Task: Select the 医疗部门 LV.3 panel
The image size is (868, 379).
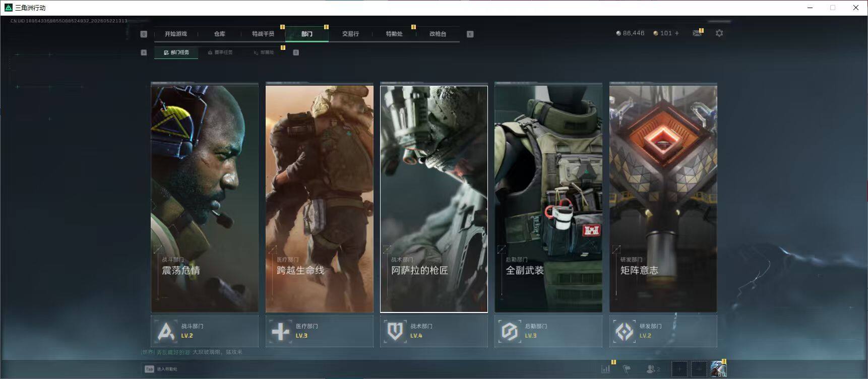Action: pos(320,331)
